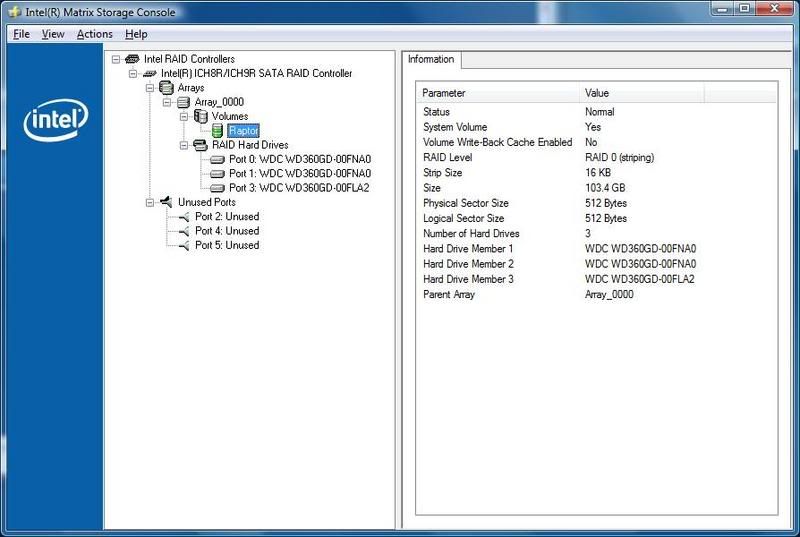Viewport: 800px width, 537px height.
Task: Click the Array_0000 icon
Action: 183,103
